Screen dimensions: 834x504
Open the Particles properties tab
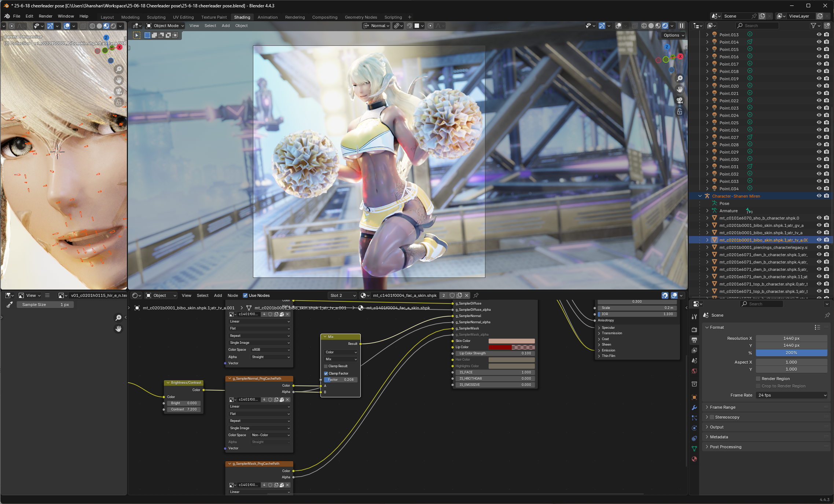[694, 418]
